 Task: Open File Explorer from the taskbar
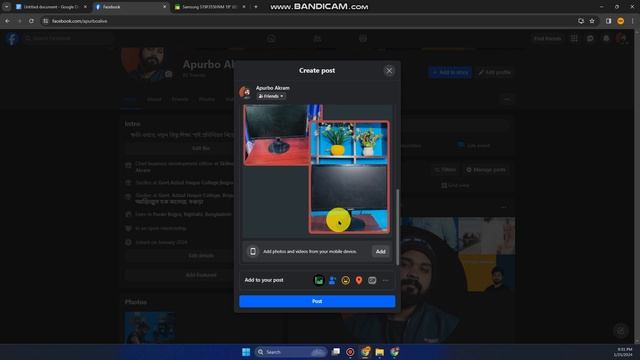[380, 352]
